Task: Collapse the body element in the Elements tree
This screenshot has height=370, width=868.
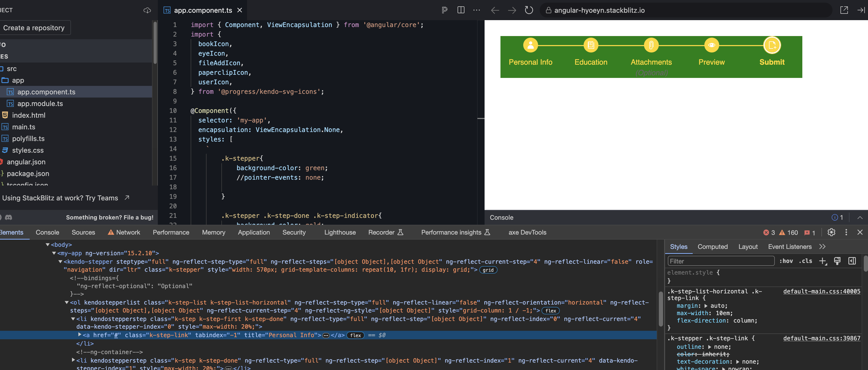Action: (x=47, y=245)
